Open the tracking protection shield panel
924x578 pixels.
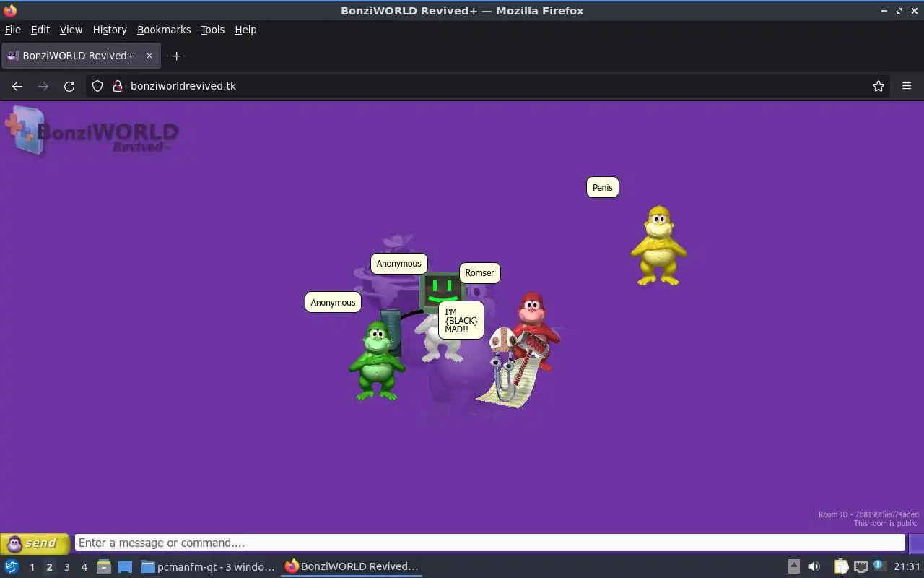click(x=97, y=86)
